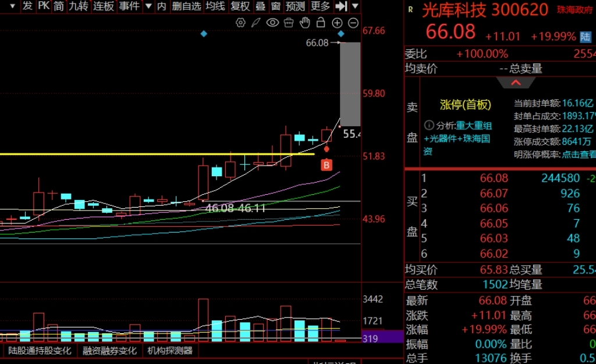Viewport: 596px width, 364px height.
Task: Click the purple 319 volume label
Action: pos(383,338)
